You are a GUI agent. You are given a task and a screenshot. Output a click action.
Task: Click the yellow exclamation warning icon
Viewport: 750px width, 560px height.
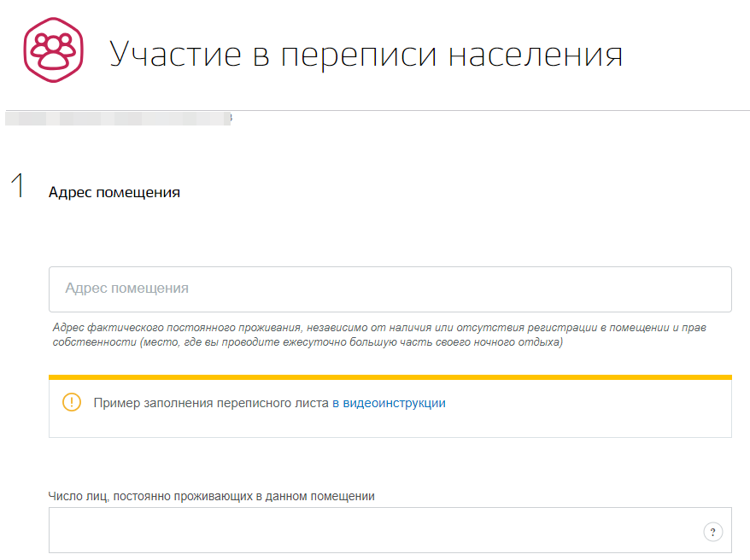(x=72, y=403)
